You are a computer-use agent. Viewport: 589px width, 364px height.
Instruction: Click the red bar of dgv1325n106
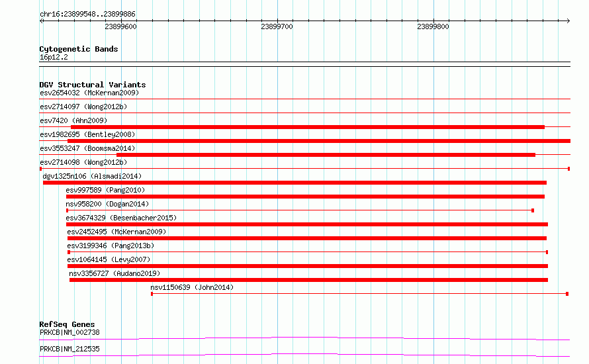tap(294, 183)
